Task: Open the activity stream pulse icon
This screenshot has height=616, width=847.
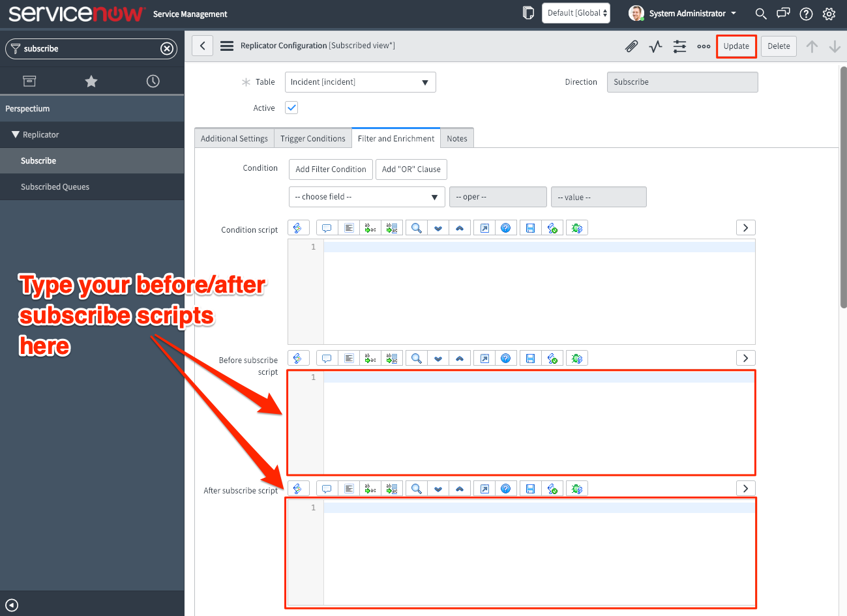Action: point(655,46)
